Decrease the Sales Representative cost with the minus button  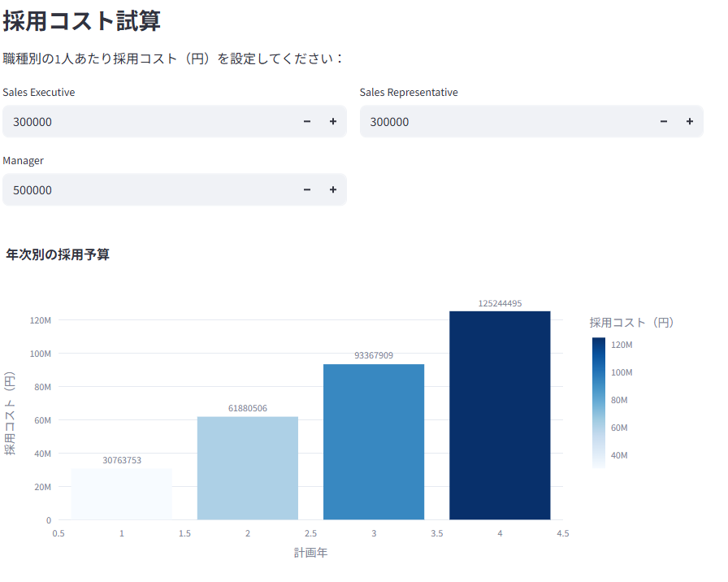pyautogui.click(x=664, y=122)
